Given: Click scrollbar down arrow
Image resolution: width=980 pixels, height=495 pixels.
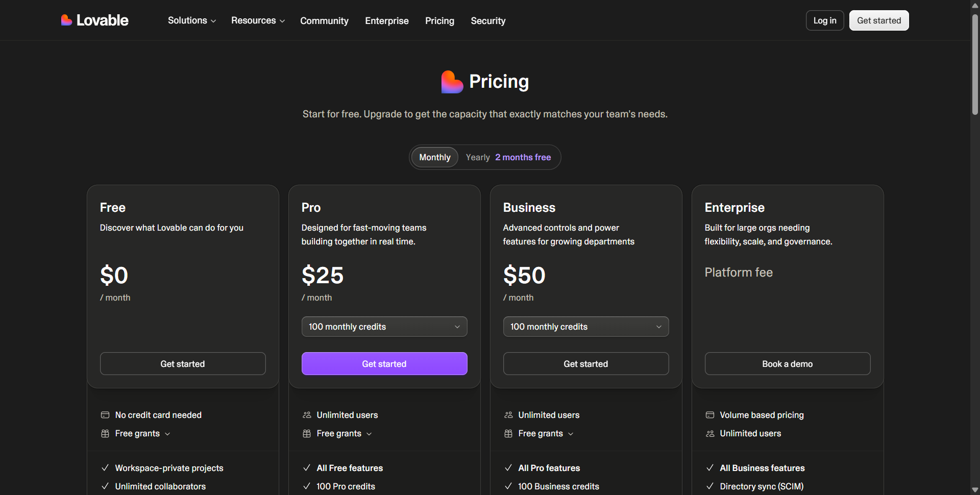Looking at the screenshot, I should pyautogui.click(x=975, y=490).
